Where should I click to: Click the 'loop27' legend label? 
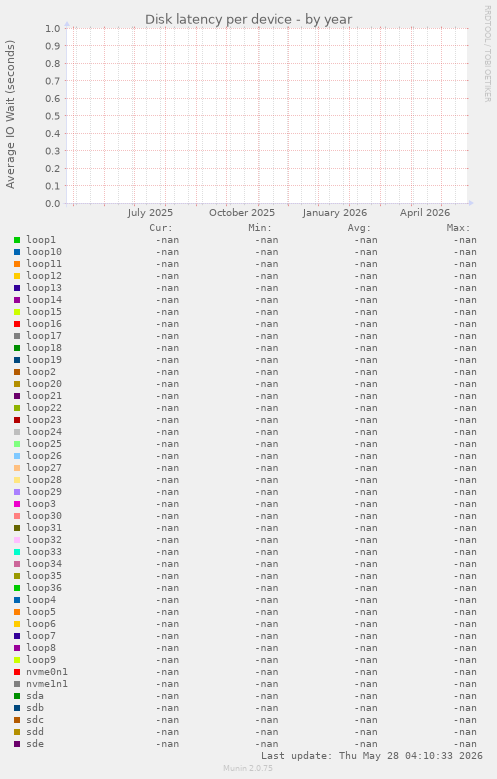[x=44, y=468]
